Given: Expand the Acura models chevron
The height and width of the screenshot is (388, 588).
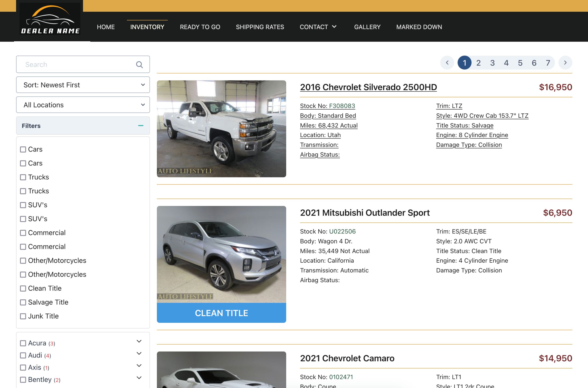Looking at the screenshot, I should tap(139, 341).
